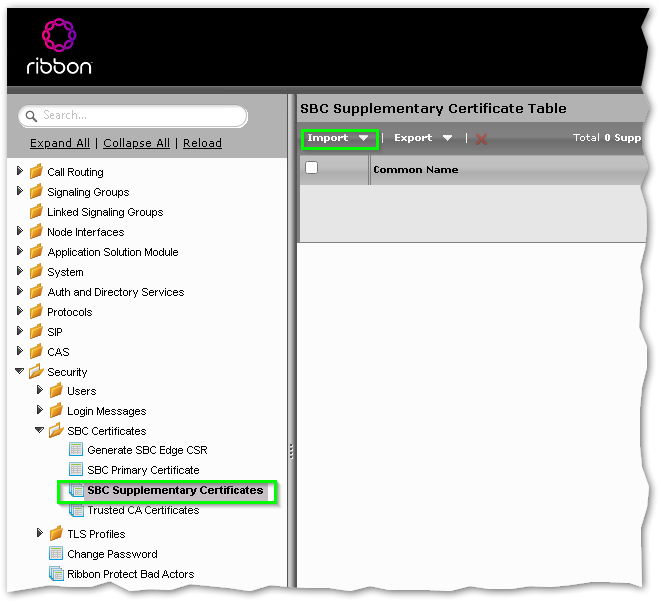Click the System folder icon
The width and height of the screenshot is (661, 603).
click(x=36, y=272)
